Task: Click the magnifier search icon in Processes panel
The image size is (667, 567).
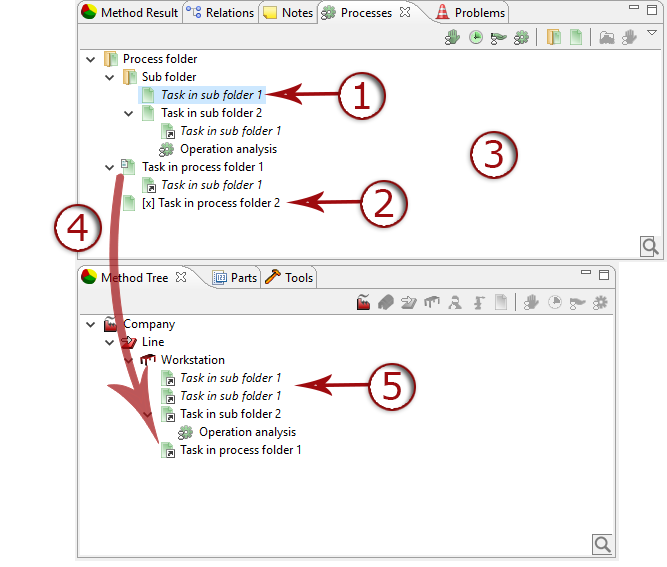Action: (x=649, y=246)
